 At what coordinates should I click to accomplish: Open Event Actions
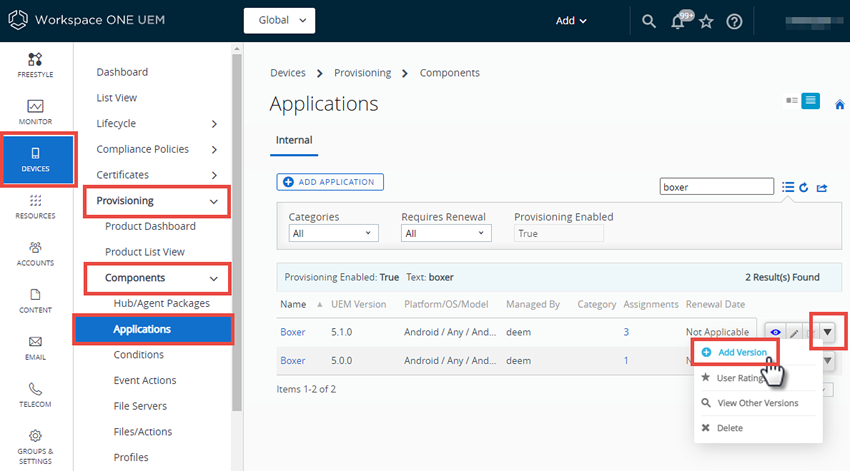(145, 380)
